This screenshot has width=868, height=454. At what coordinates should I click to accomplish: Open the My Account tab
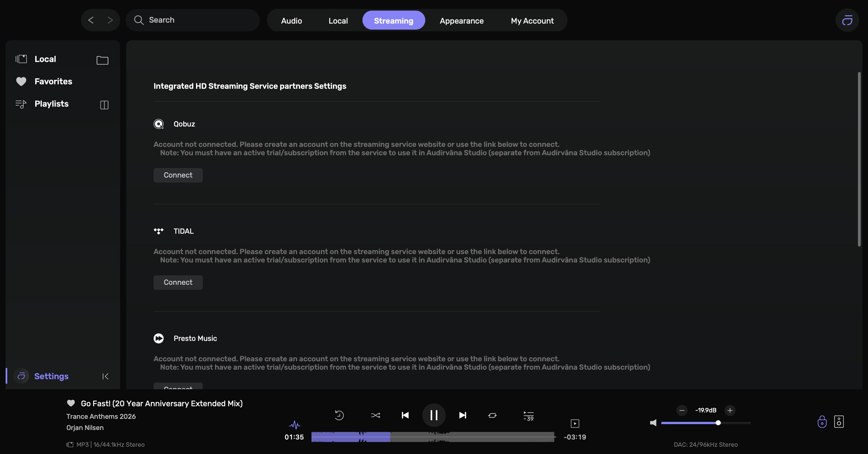click(532, 21)
